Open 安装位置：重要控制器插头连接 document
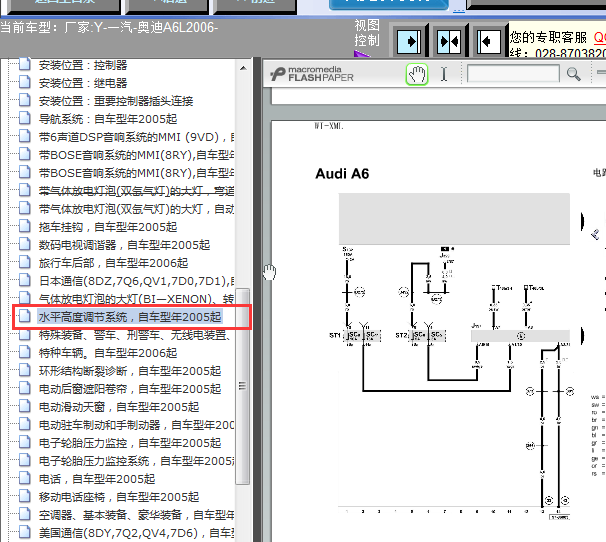606x542 pixels. [116, 101]
